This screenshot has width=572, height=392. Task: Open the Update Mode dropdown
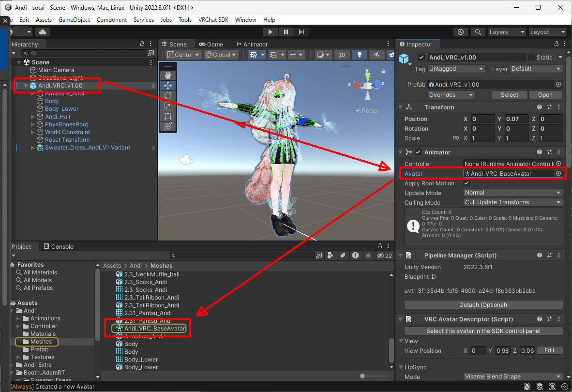512,193
